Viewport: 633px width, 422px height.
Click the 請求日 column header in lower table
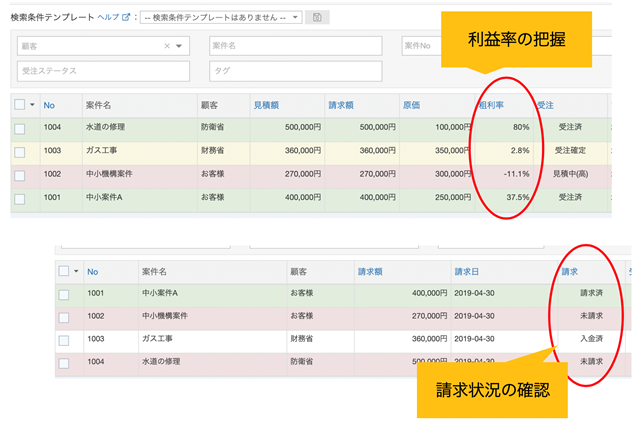point(468,271)
